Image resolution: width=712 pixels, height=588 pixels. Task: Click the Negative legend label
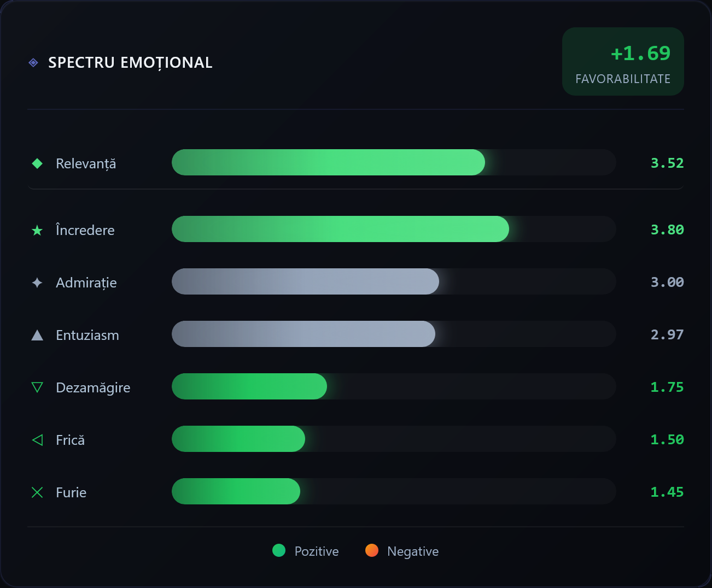click(x=413, y=551)
